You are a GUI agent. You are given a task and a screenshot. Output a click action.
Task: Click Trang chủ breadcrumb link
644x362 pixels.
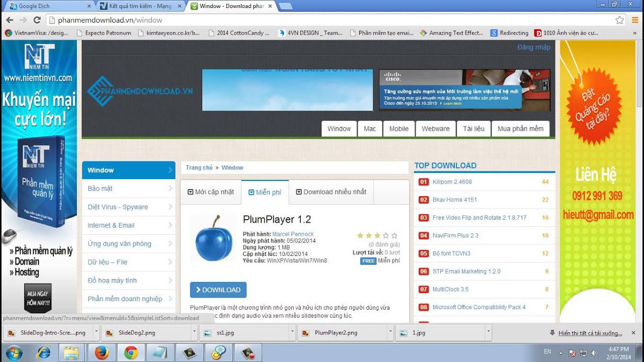point(199,168)
